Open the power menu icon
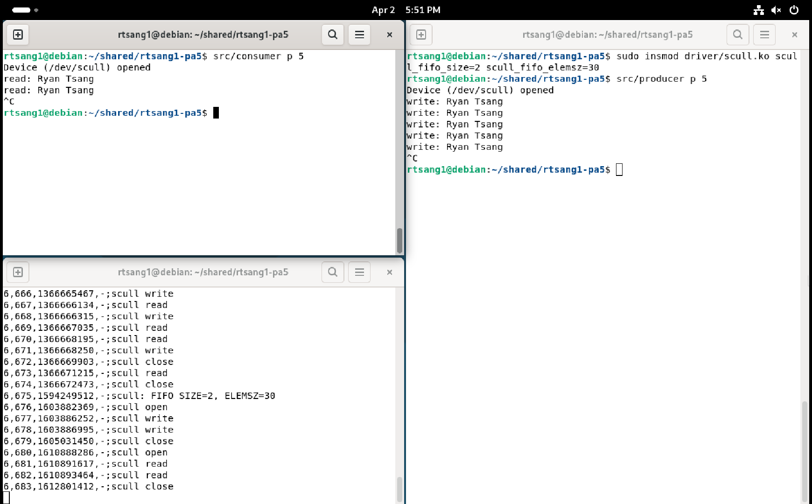This screenshot has width=812, height=504. pos(794,10)
